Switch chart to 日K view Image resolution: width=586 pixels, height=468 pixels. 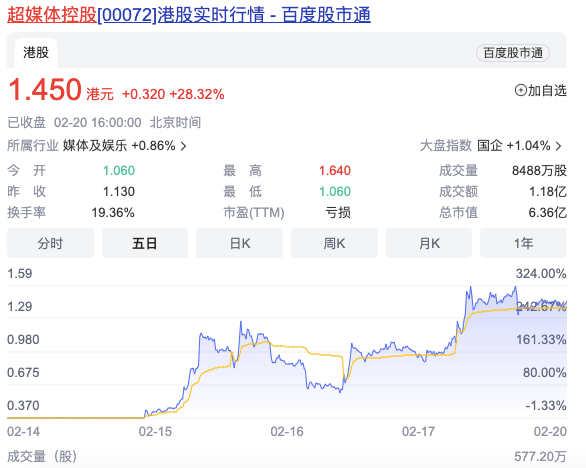(x=240, y=243)
